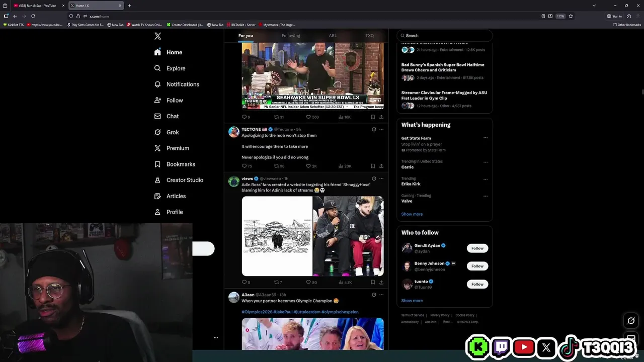Image resolution: width=644 pixels, height=362 pixels.
Task: Open Bookmarks in the sidebar
Action: pos(174,164)
